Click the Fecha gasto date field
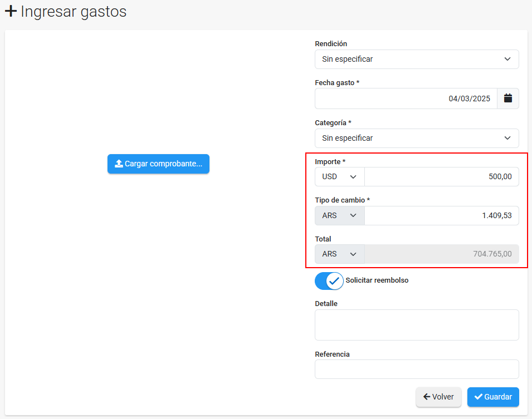Image resolution: width=532 pixels, height=419 pixels. (406, 98)
